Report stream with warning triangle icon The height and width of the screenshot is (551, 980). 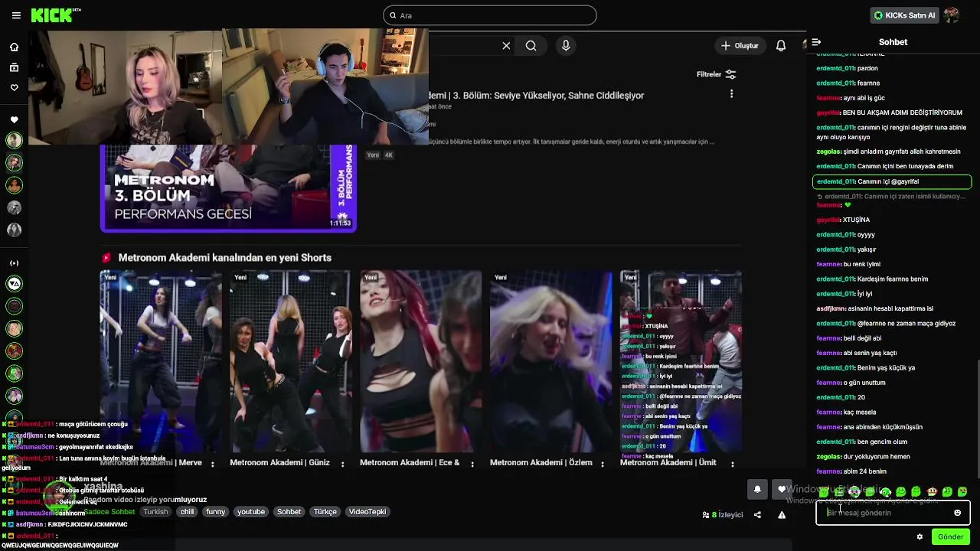pos(782,515)
